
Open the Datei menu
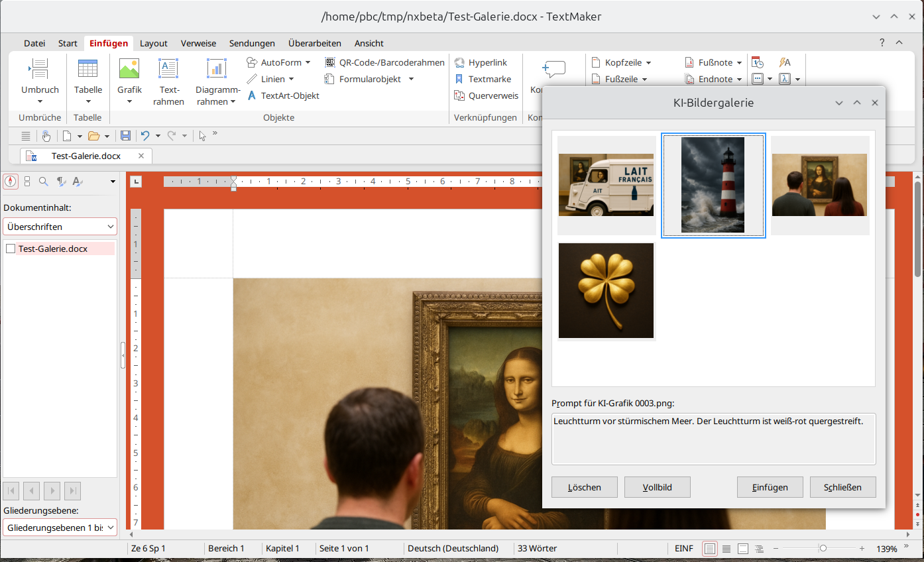pos(34,43)
